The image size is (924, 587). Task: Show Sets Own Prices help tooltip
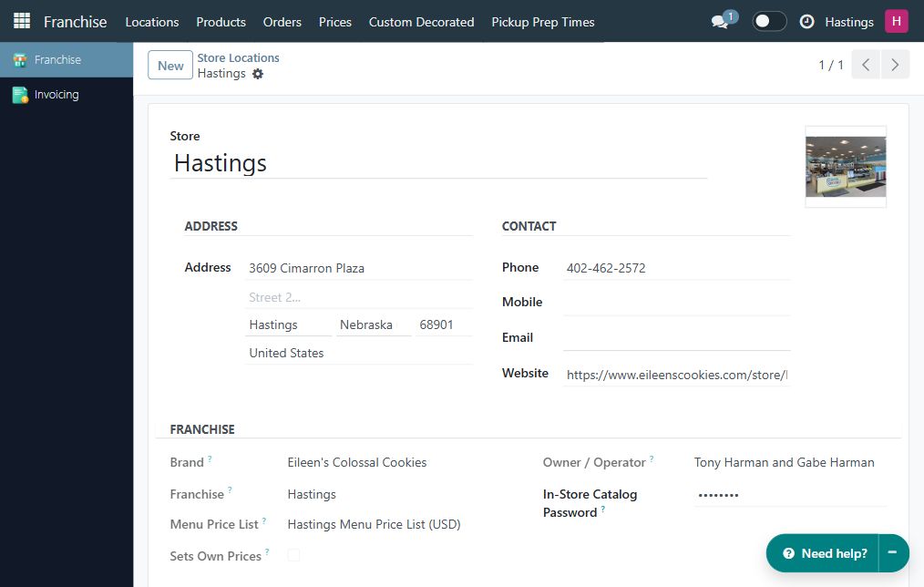[x=267, y=552]
